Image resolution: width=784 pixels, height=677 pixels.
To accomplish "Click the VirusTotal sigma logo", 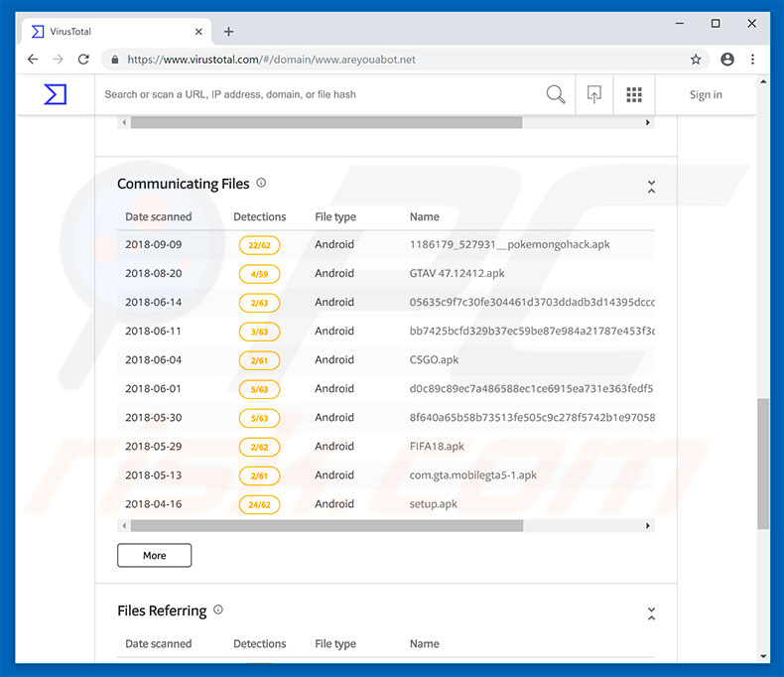I will point(55,94).
